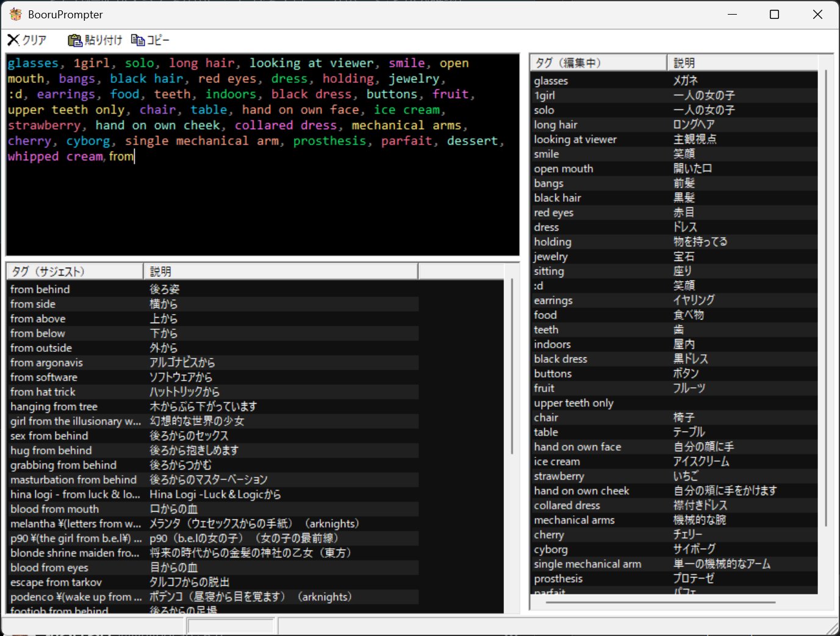Pick the "from hat trick" suggestion

point(212,391)
